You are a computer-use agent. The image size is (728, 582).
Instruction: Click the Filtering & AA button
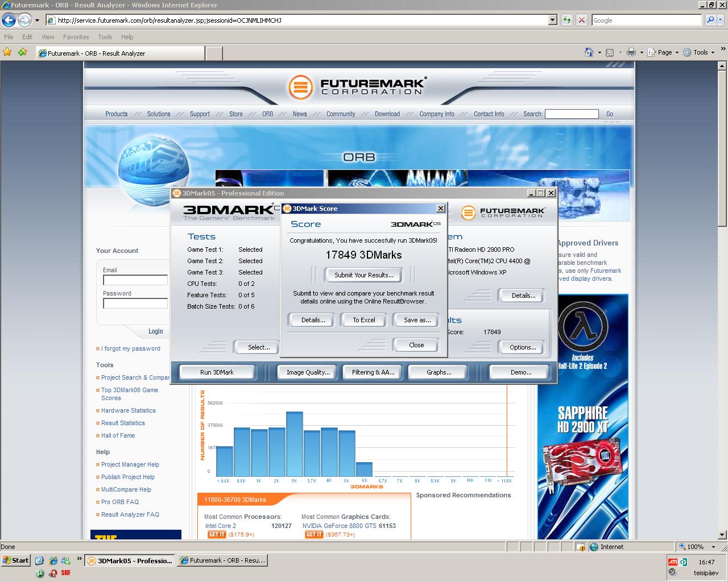[x=373, y=372]
